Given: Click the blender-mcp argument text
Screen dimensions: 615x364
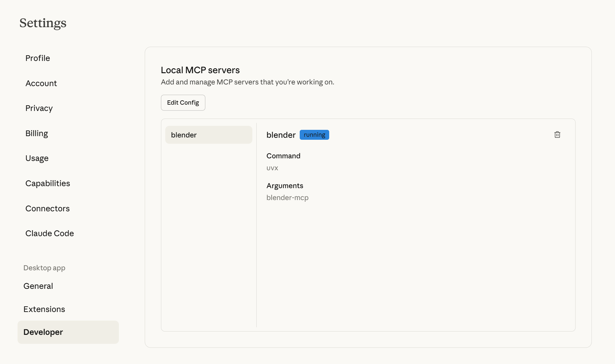Looking at the screenshot, I should coord(287,198).
